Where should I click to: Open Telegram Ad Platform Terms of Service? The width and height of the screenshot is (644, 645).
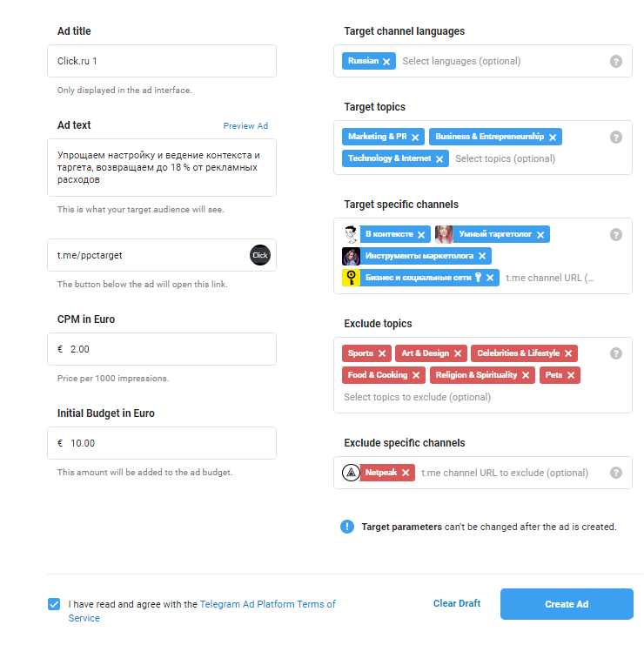(x=267, y=604)
